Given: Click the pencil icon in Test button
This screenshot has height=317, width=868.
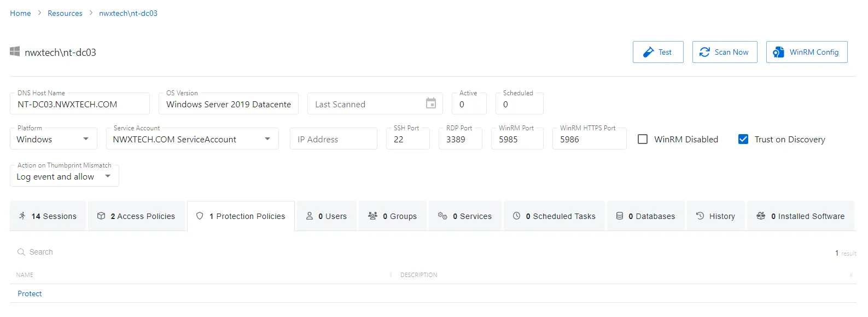Looking at the screenshot, I should point(648,52).
